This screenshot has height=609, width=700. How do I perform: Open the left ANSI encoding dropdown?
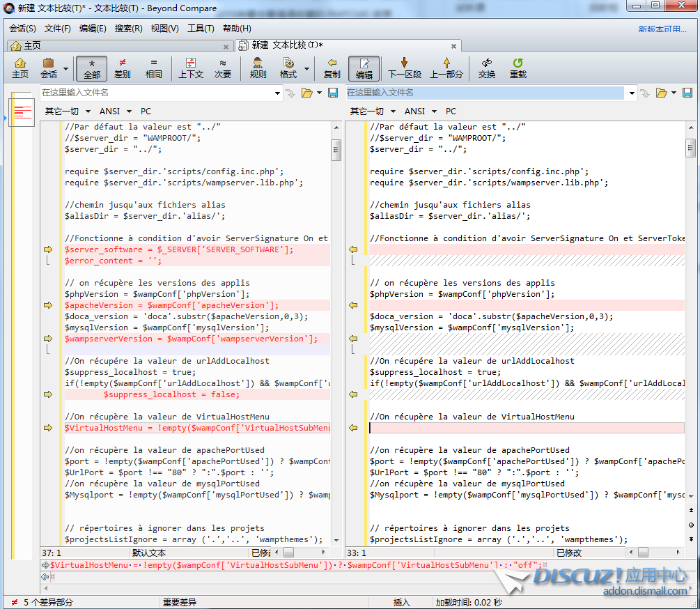(116, 111)
